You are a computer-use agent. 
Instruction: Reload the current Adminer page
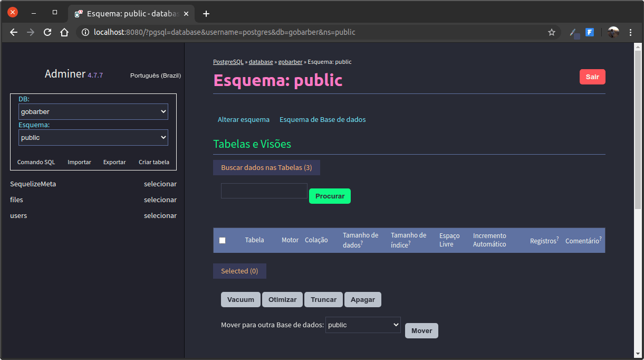47,32
